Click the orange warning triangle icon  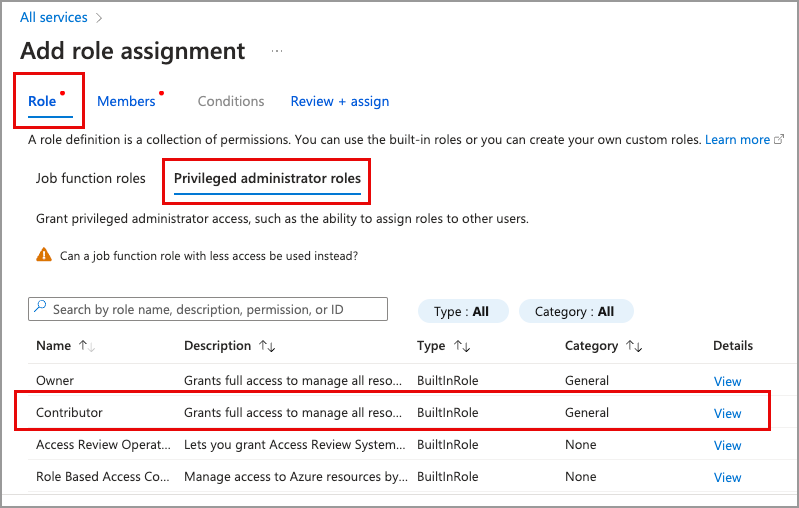[x=44, y=254]
